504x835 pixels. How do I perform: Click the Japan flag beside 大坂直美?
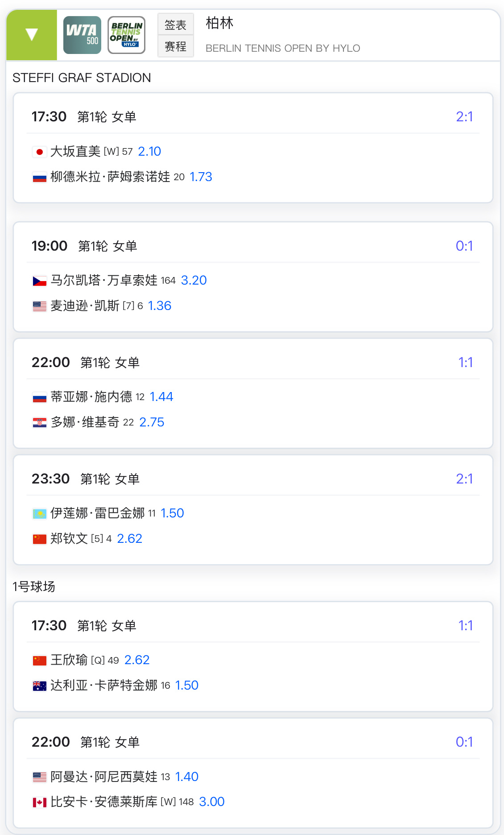40,152
